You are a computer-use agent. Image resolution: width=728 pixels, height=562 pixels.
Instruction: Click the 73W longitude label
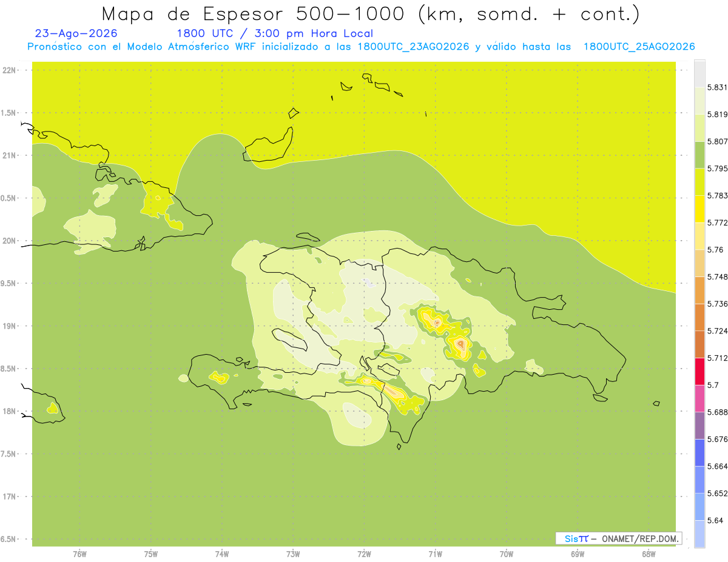(x=293, y=554)
